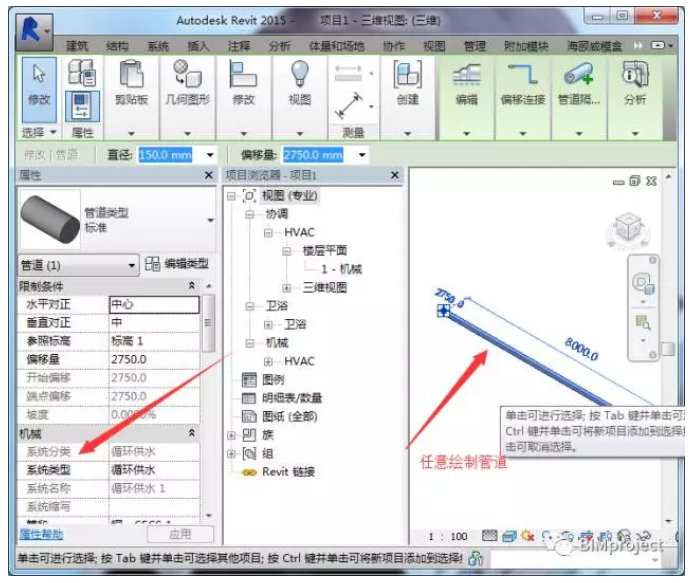Toggle the Properties palette icon
The width and height of the screenshot is (695, 583).
pos(82,106)
